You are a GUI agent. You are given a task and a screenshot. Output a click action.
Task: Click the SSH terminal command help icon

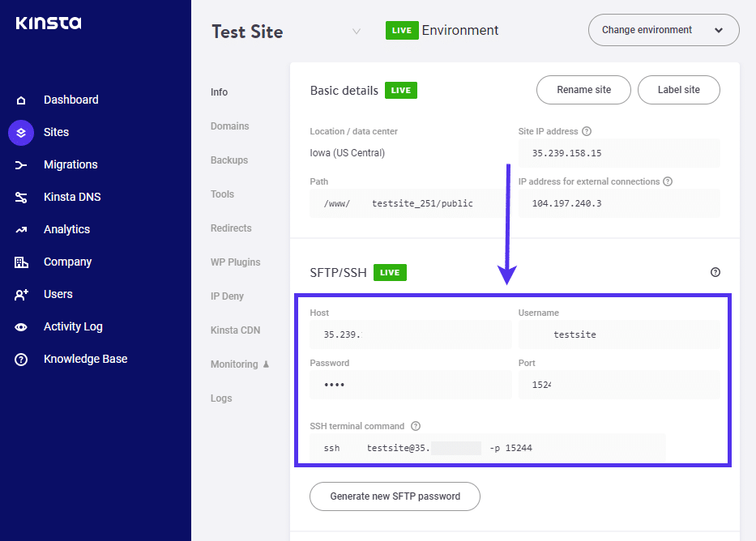[x=416, y=426]
